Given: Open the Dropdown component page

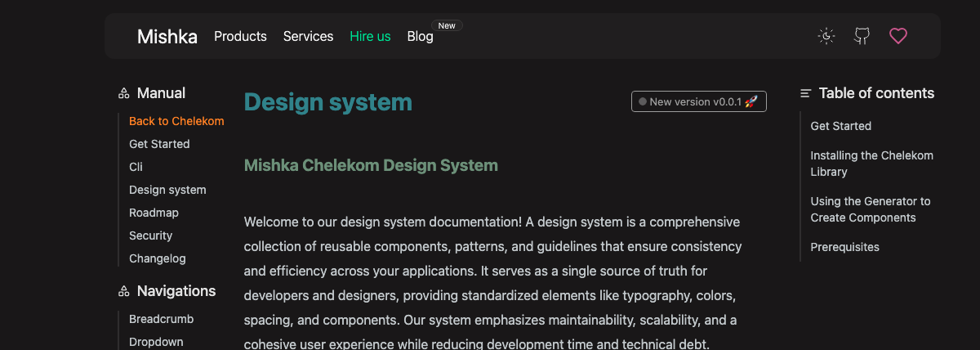Looking at the screenshot, I should tap(156, 342).
